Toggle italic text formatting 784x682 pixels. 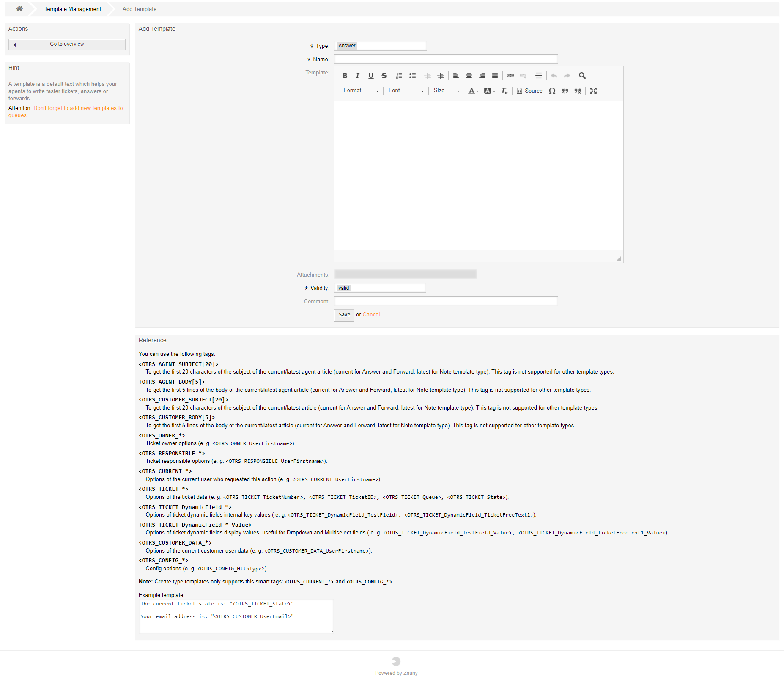(358, 76)
